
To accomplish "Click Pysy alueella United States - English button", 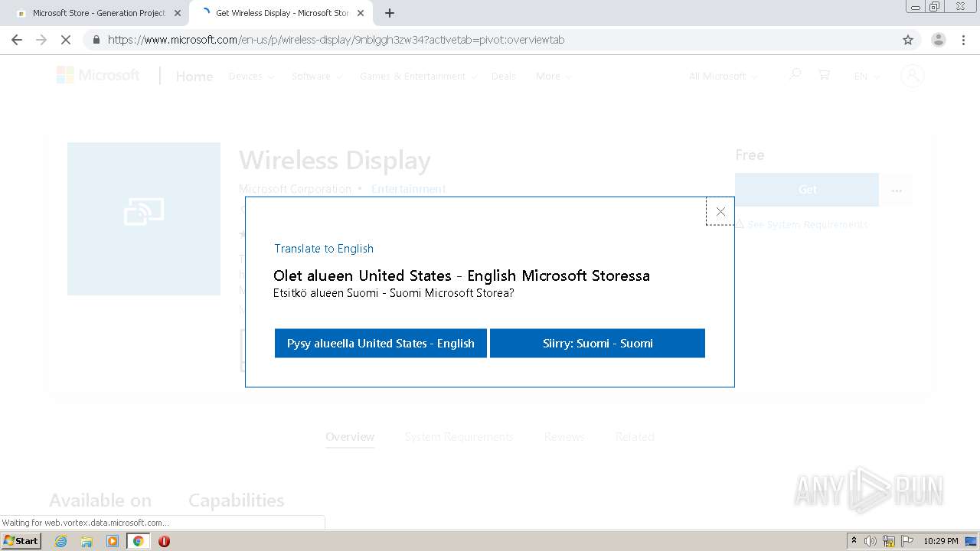I will [381, 344].
